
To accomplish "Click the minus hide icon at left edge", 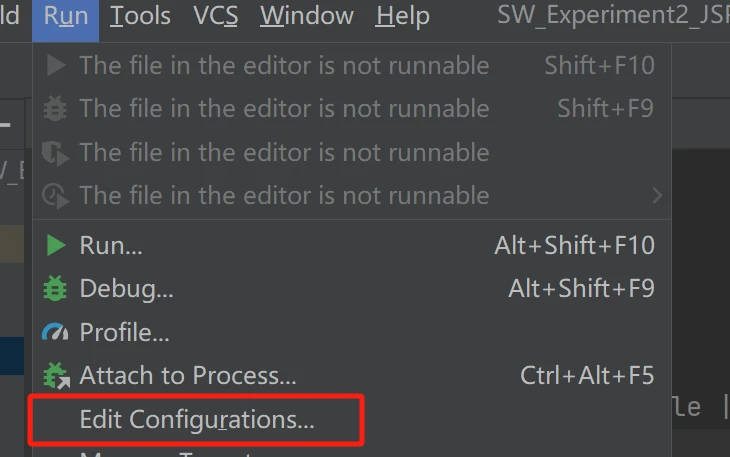I will click(5, 125).
